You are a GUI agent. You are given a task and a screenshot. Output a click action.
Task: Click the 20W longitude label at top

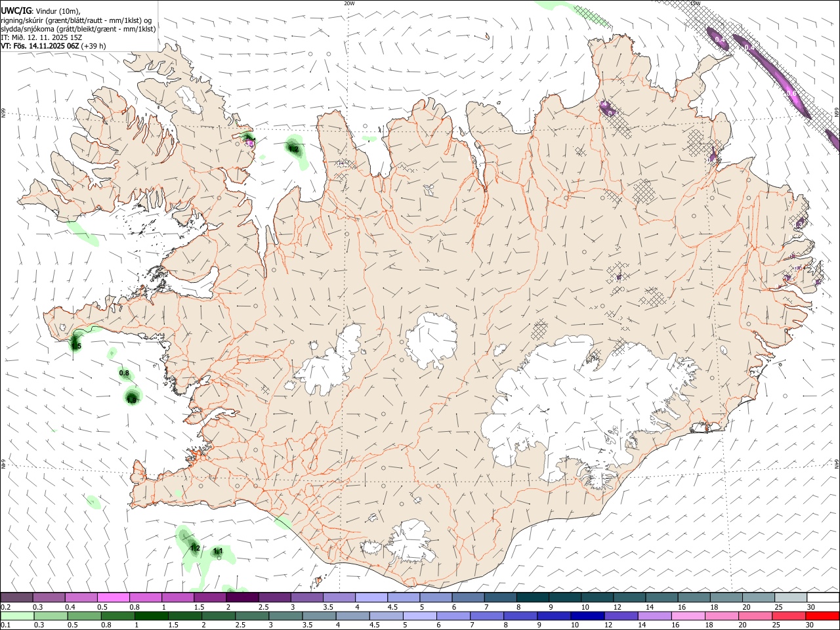(x=349, y=3)
